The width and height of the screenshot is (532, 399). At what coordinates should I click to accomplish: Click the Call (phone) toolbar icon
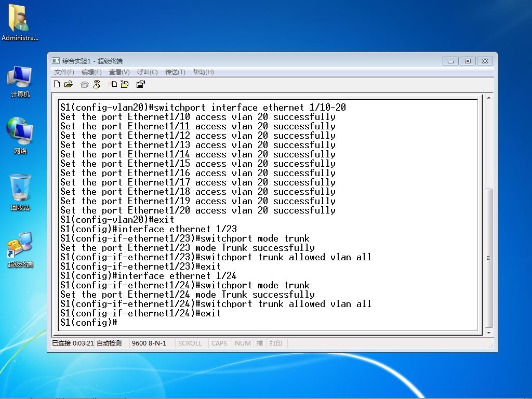pyautogui.click(x=85, y=85)
